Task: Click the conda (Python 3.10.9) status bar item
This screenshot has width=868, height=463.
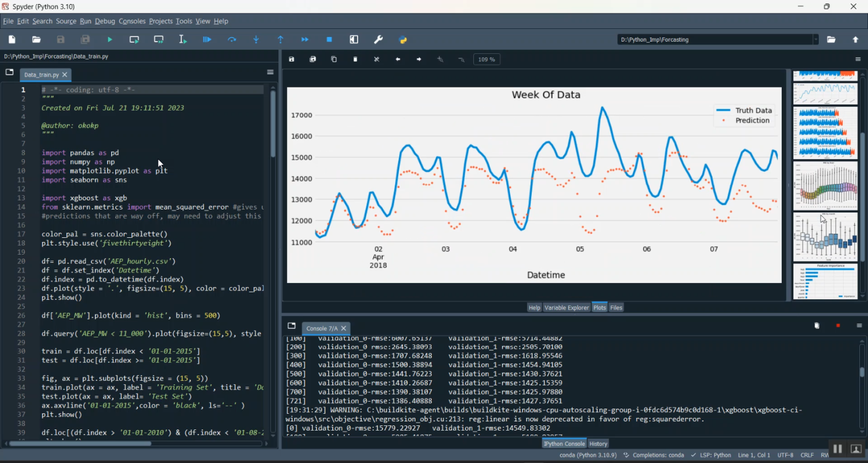Action: (588, 455)
